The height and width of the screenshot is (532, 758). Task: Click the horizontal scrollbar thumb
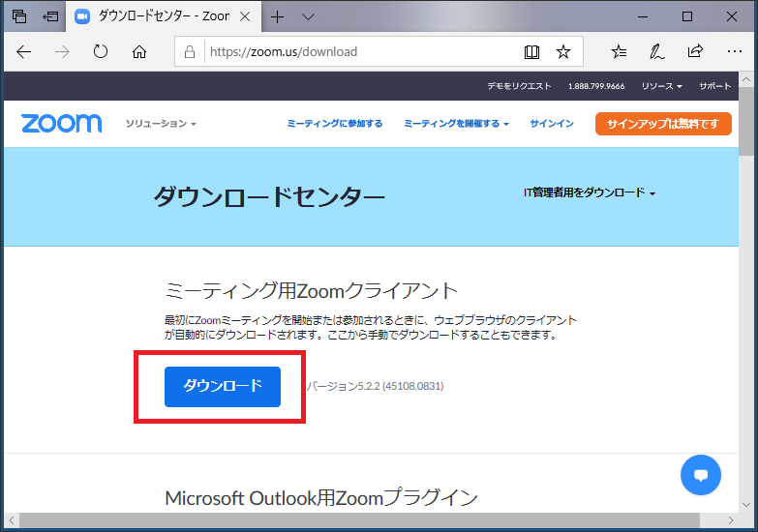[359, 520]
